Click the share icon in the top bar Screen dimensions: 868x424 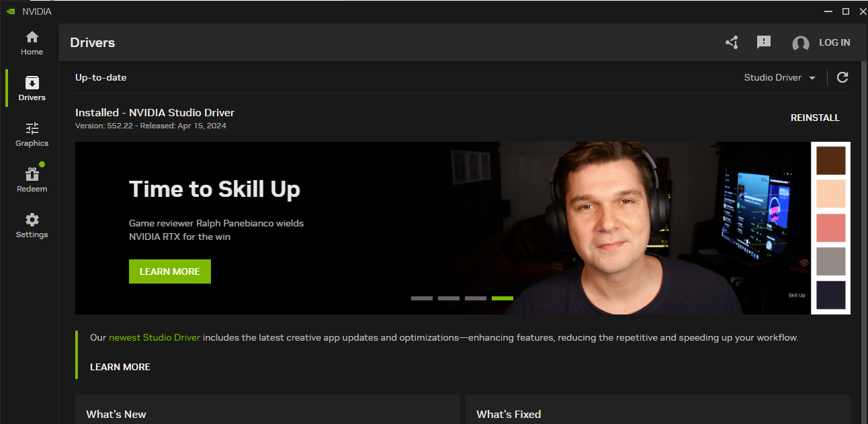(x=732, y=42)
